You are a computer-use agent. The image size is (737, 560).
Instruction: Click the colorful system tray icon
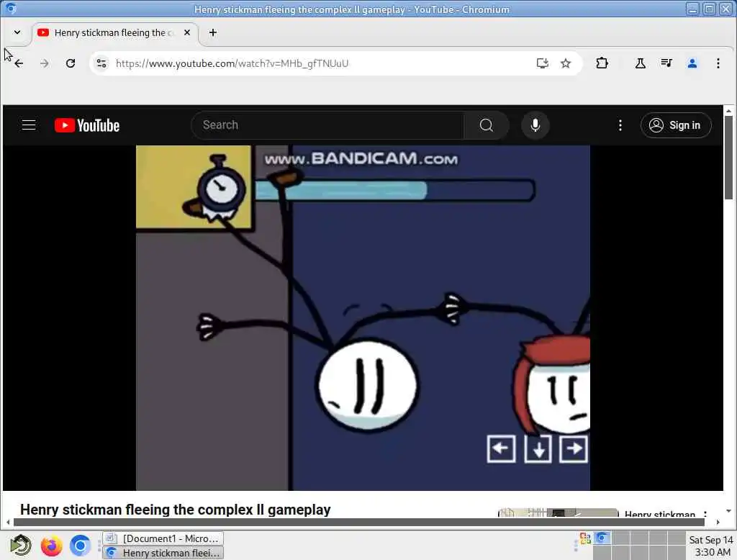[x=585, y=538]
